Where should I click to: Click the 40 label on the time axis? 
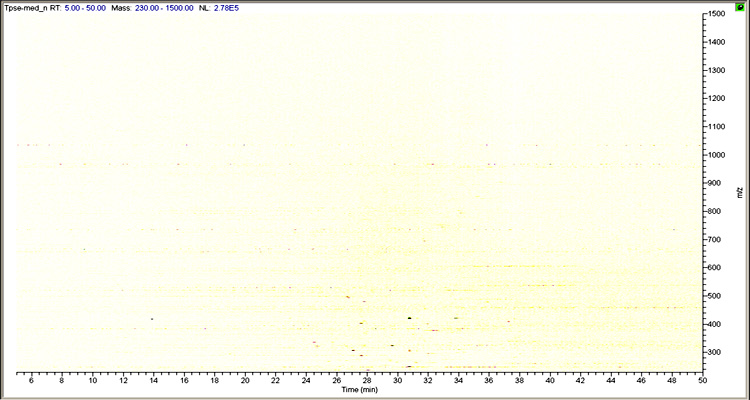point(550,380)
